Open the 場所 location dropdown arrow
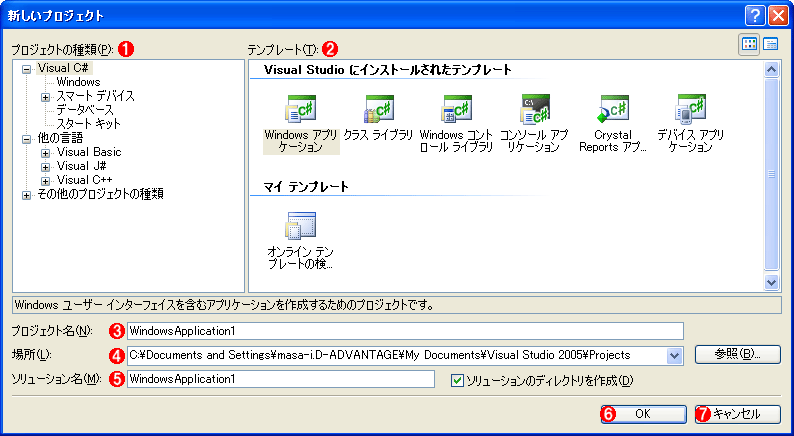794x436 pixels. 673,356
